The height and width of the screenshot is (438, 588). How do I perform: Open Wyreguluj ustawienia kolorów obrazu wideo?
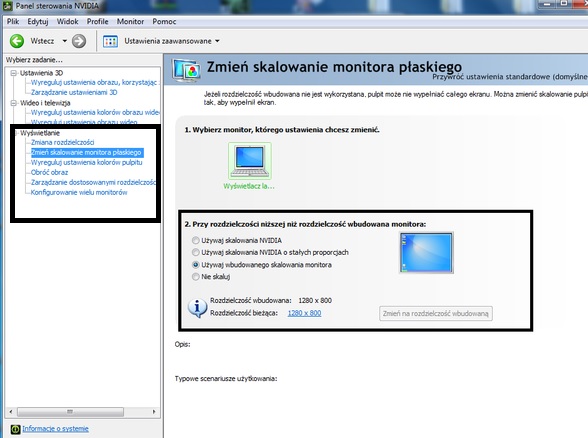[95, 112]
